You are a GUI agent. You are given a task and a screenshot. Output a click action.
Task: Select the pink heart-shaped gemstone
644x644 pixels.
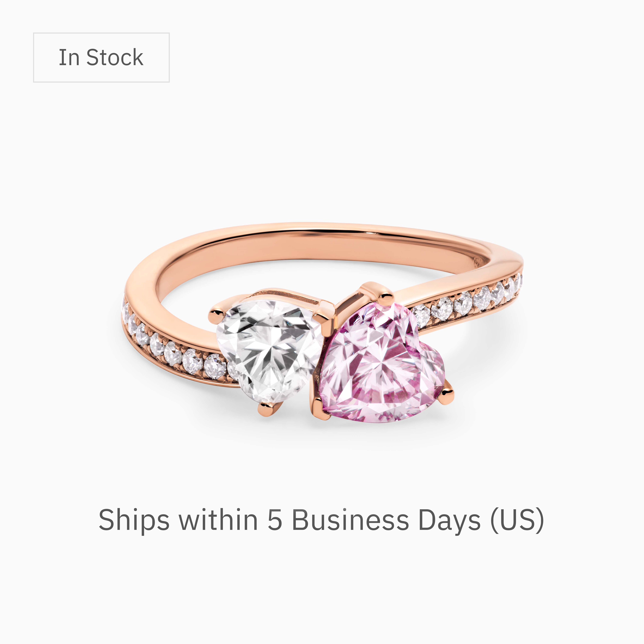click(382, 363)
